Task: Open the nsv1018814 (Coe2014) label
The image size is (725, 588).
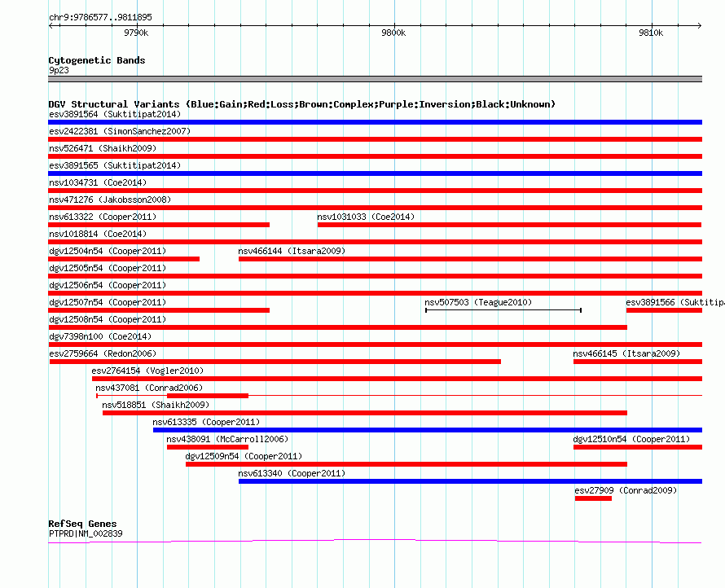Action: tap(98, 234)
